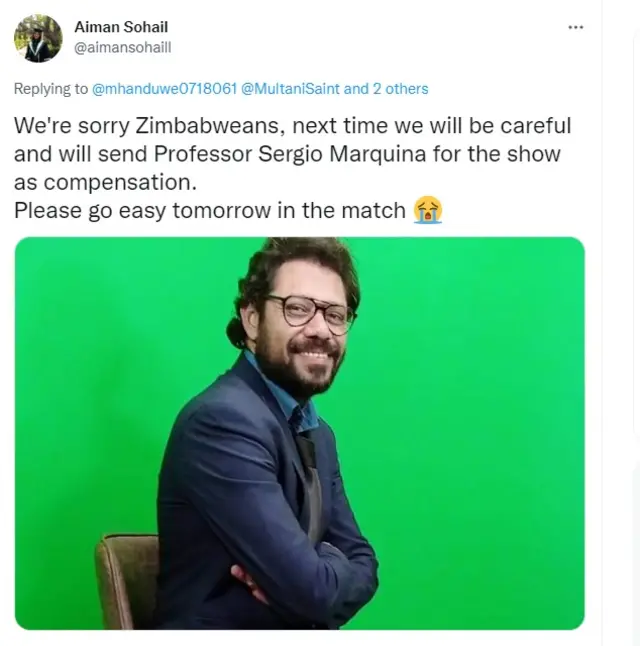Open Aiman Sohail's profile avatar
Image resolution: width=640 pixels, height=646 pixels.
point(38,38)
